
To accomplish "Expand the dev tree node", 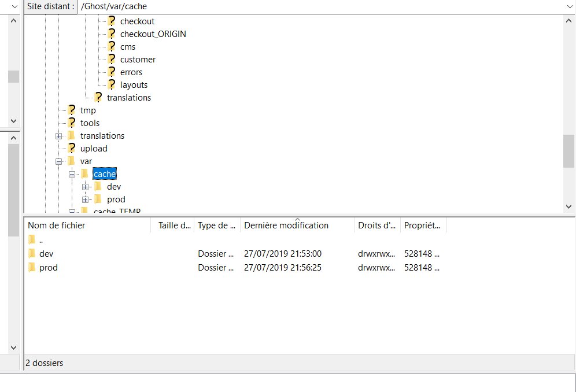I will [x=85, y=187].
